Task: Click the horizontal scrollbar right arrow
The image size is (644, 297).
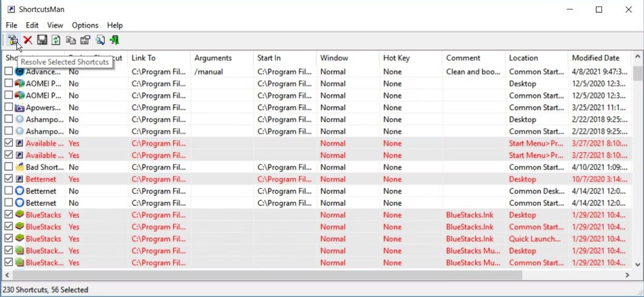Action: point(627,275)
